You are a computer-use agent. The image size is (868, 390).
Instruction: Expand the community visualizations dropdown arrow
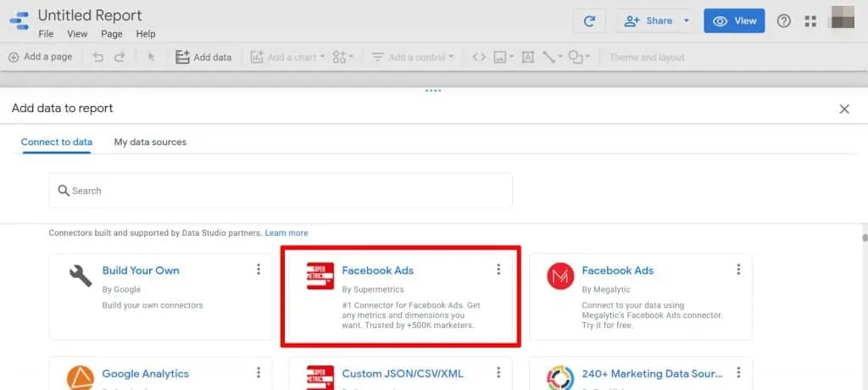[351, 57]
